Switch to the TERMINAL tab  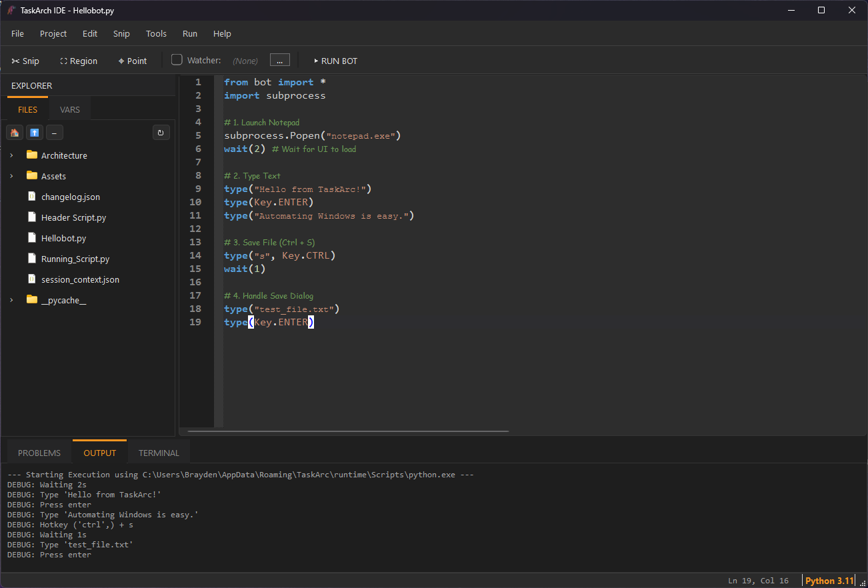click(159, 453)
